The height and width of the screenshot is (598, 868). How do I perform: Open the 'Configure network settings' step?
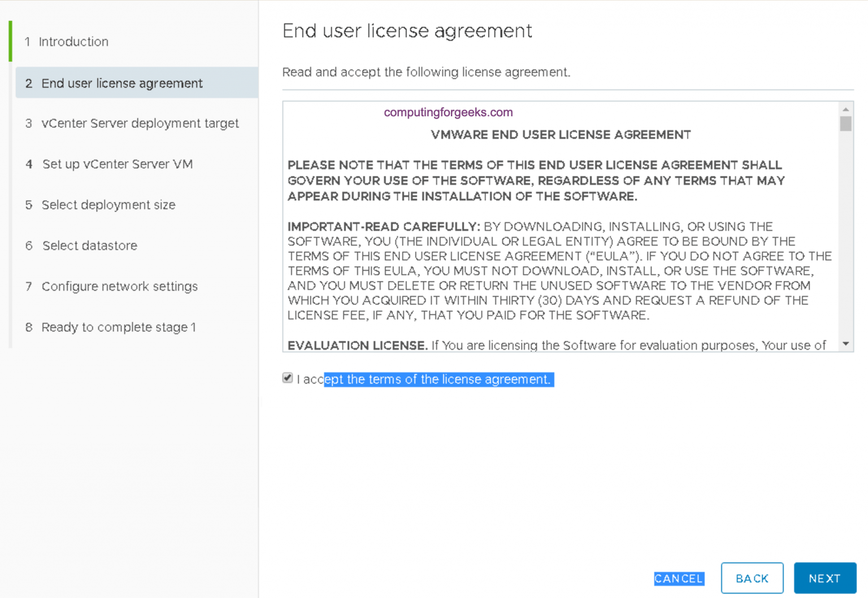(119, 286)
